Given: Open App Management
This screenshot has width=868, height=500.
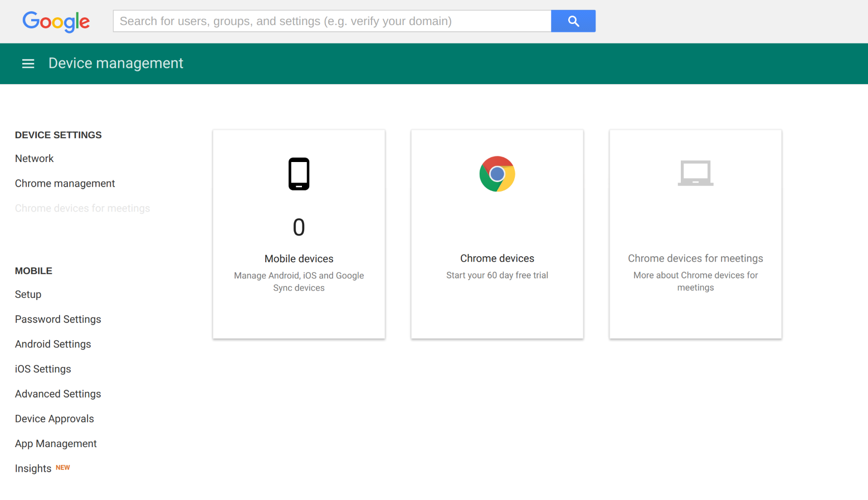Looking at the screenshot, I should click(x=56, y=443).
